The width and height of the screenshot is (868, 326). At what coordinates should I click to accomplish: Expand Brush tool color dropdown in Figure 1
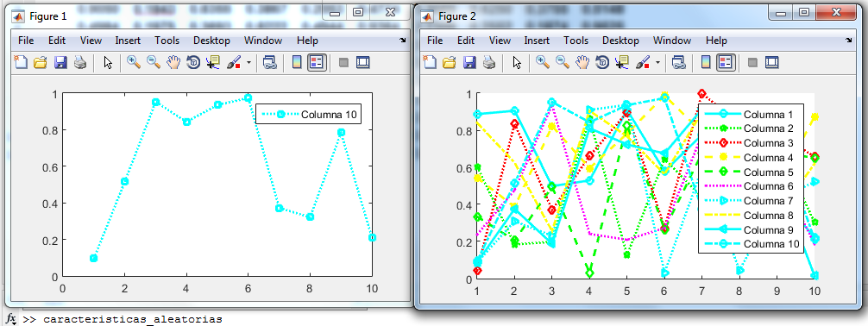click(x=248, y=63)
